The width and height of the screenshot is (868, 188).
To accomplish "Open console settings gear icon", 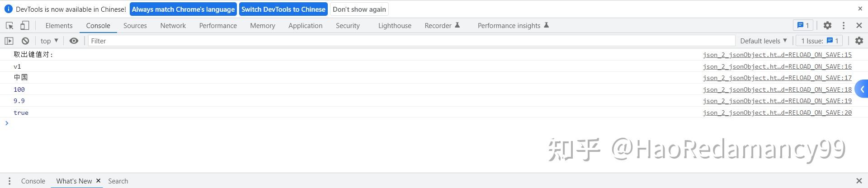I will point(859,41).
